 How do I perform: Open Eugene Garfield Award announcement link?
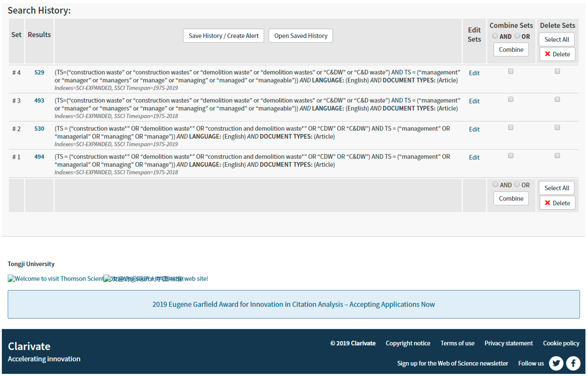point(293,304)
